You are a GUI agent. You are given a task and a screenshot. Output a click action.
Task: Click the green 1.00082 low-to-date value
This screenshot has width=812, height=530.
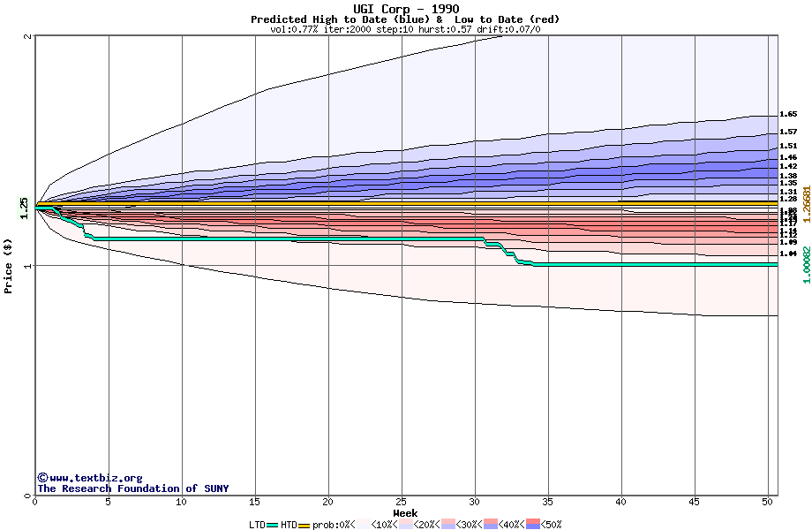coord(807,265)
